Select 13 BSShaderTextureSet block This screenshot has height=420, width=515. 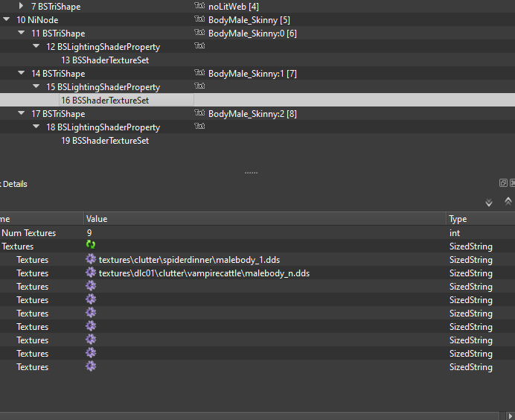pyautogui.click(x=105, y=60)
